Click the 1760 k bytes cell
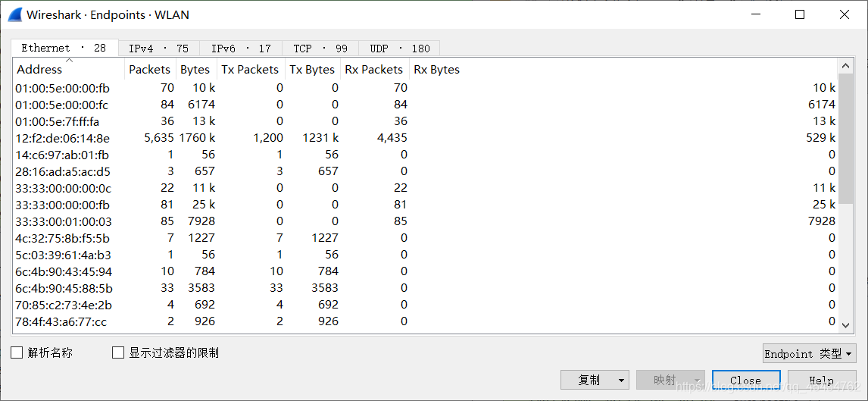Viewport: 868px width, 401px height. pos(197,137)
